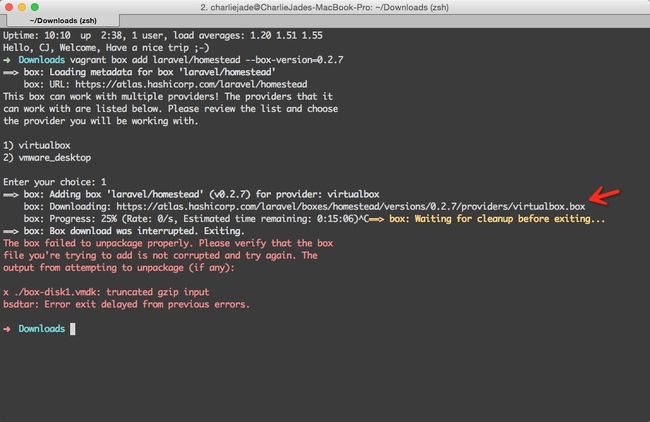Click 'bsdtar: Error exit delayed' line
Viewport: 650px width, 422px height.
coord(126,304)
